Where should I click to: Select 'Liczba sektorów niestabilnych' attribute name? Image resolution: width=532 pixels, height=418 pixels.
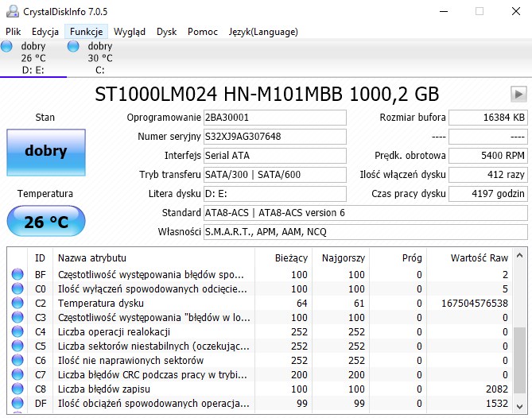coord(153,346)
